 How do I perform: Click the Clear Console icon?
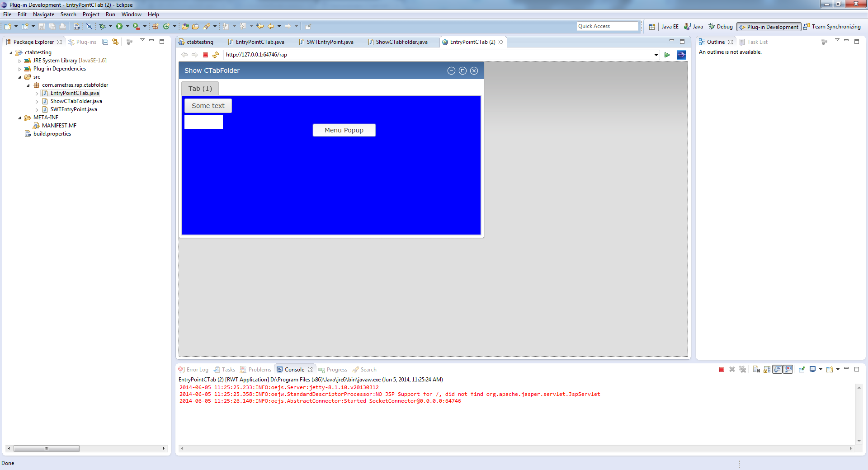click(x=756, y=369)
